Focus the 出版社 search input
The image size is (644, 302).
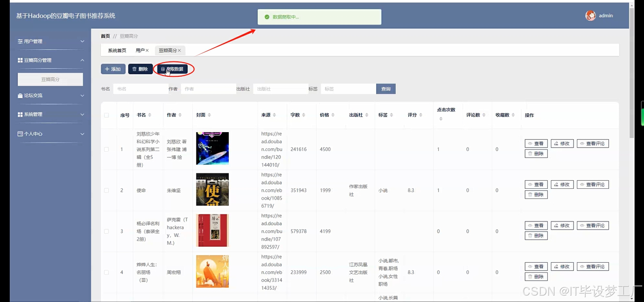click(280, 89)
